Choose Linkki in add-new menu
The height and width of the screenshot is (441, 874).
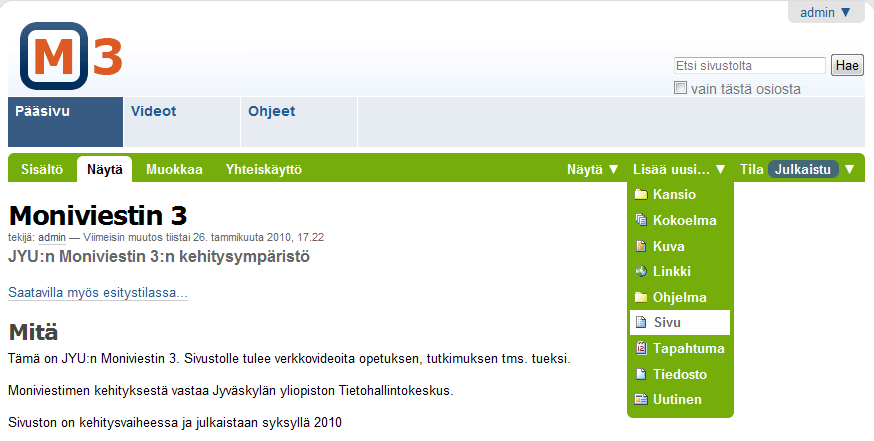679,272
